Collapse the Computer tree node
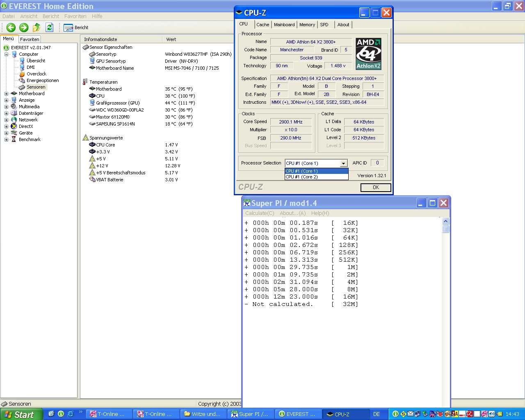525x420 pixels. (6, 54)
